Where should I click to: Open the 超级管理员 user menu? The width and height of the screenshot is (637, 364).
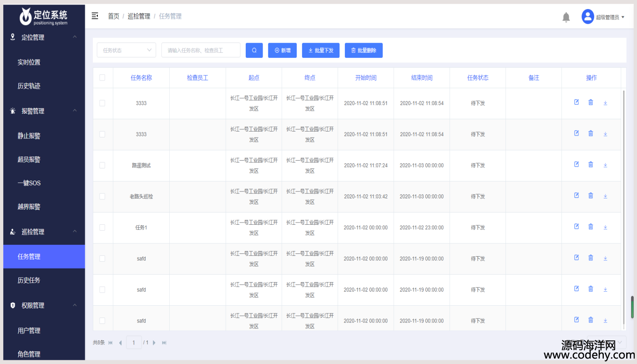603,17
